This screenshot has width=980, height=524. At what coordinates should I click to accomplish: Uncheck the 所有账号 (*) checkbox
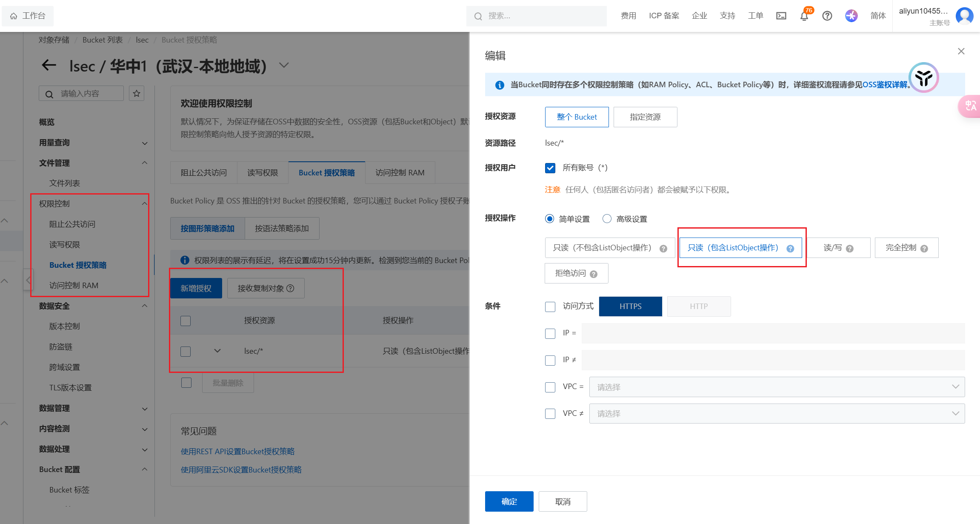tap(550, 168)
